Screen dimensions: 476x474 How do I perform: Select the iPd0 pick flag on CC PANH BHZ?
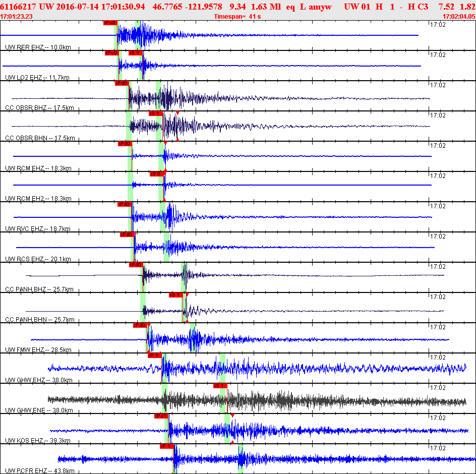pyautogui.click(x=137, y=264)
